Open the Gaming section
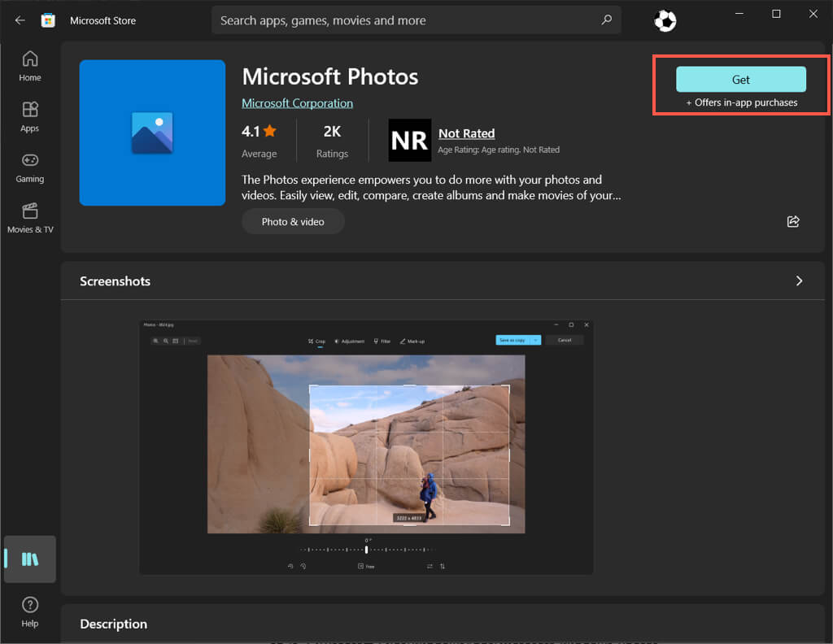833x644 pixels. pyautogui.click(x=30, y=167)
